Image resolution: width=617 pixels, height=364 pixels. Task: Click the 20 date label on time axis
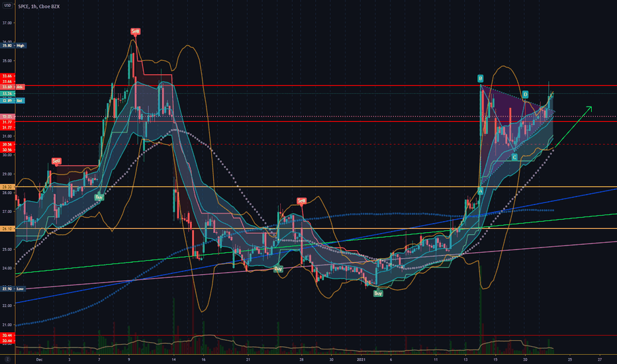(x=526, y=359)
